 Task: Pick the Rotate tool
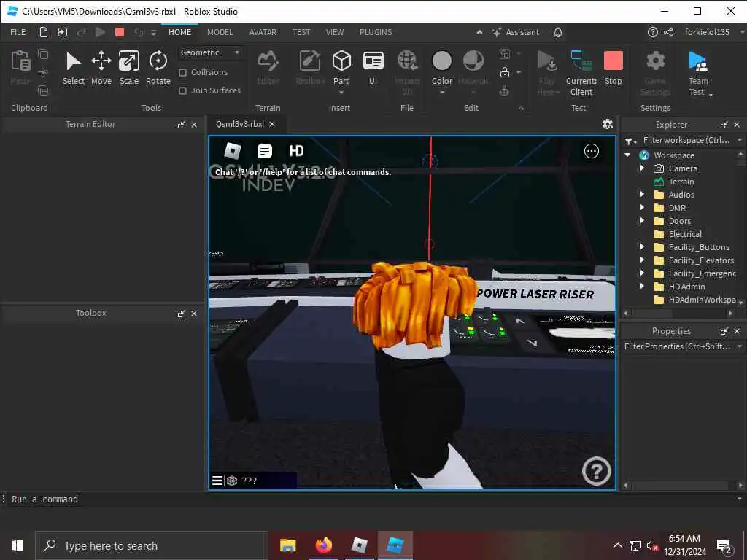[x=158, y=68]
